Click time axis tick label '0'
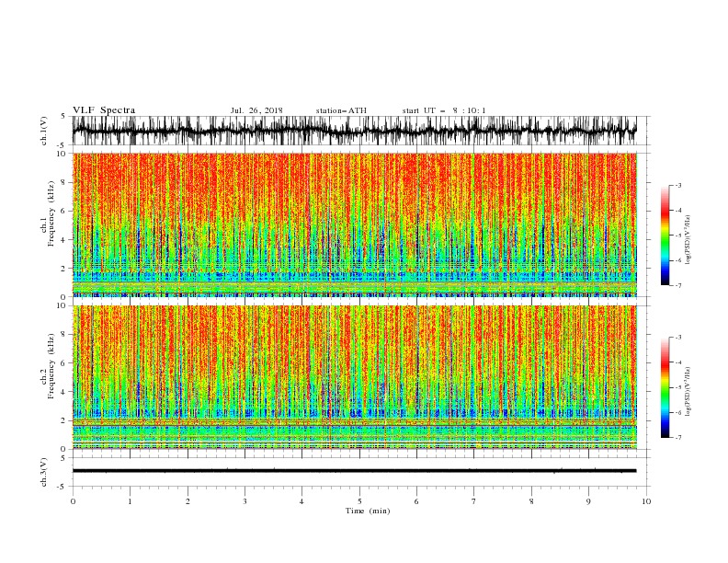The image size is (728, 563). 73,501
